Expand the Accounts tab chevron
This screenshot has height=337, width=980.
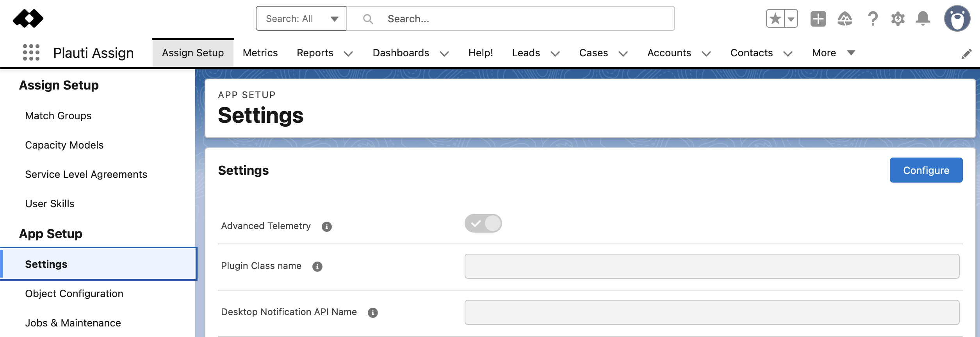[x=706, y=54]
